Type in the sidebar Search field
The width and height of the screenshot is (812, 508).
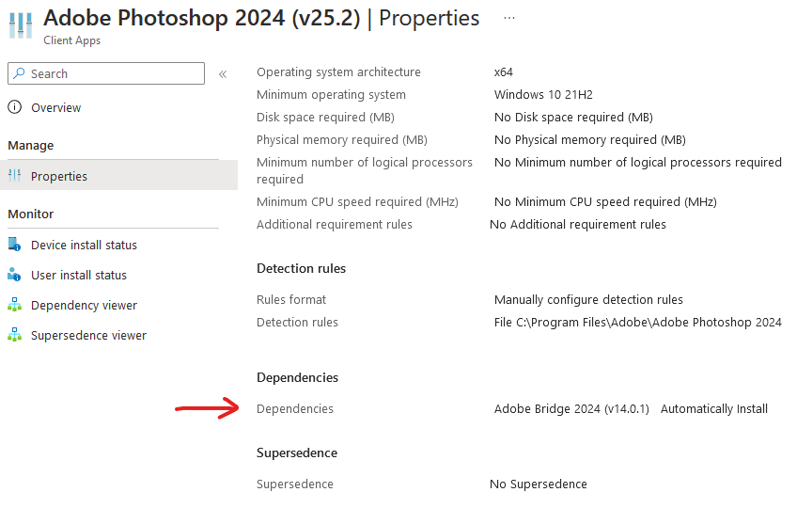pos(113,73)
